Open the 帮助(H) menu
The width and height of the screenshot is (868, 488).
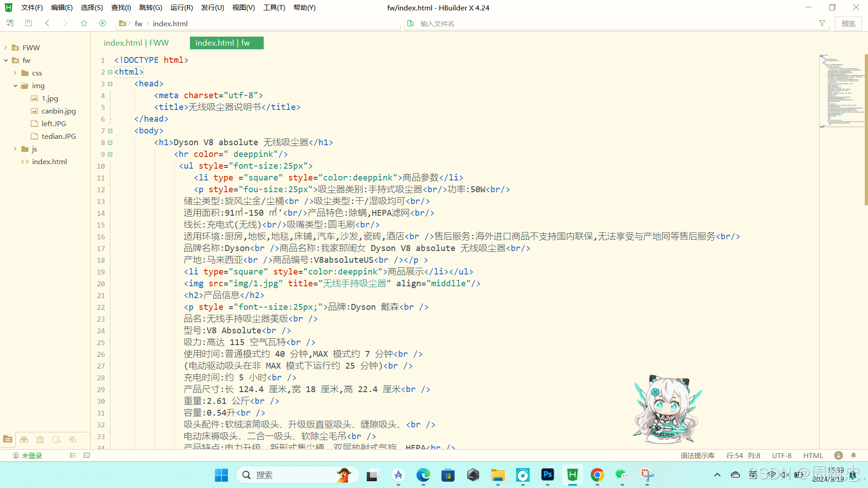pos(304,8)
